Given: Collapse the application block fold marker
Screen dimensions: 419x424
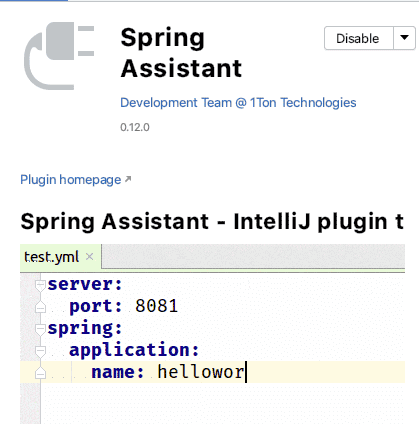Looking at the screenshot, I should [40, 351].
